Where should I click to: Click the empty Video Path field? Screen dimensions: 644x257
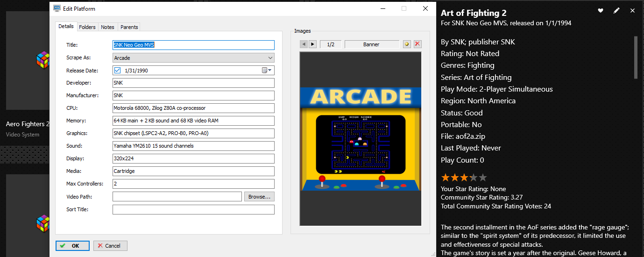pyautogui.click(x=177, y=197)
